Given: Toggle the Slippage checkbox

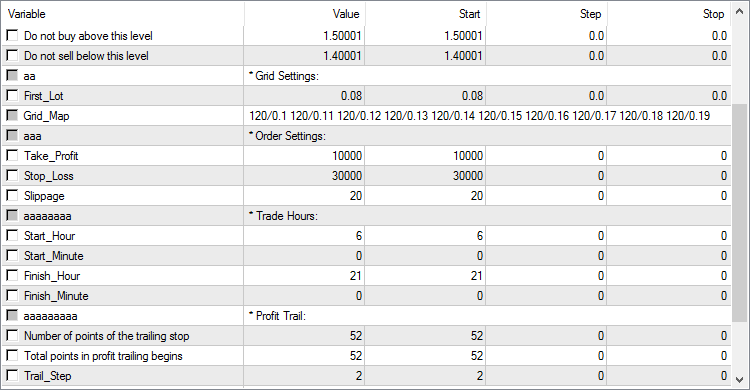Looking at the screenshot, I should coord(12,196).
